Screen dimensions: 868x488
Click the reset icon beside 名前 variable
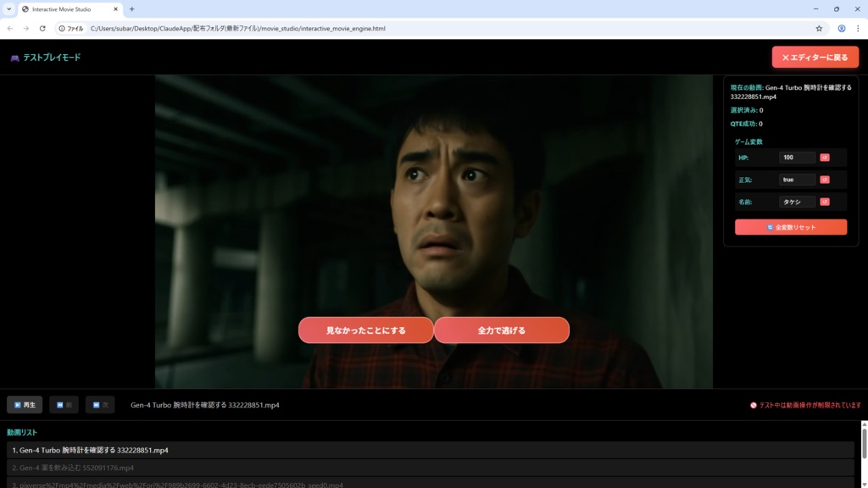coord(825,202)
